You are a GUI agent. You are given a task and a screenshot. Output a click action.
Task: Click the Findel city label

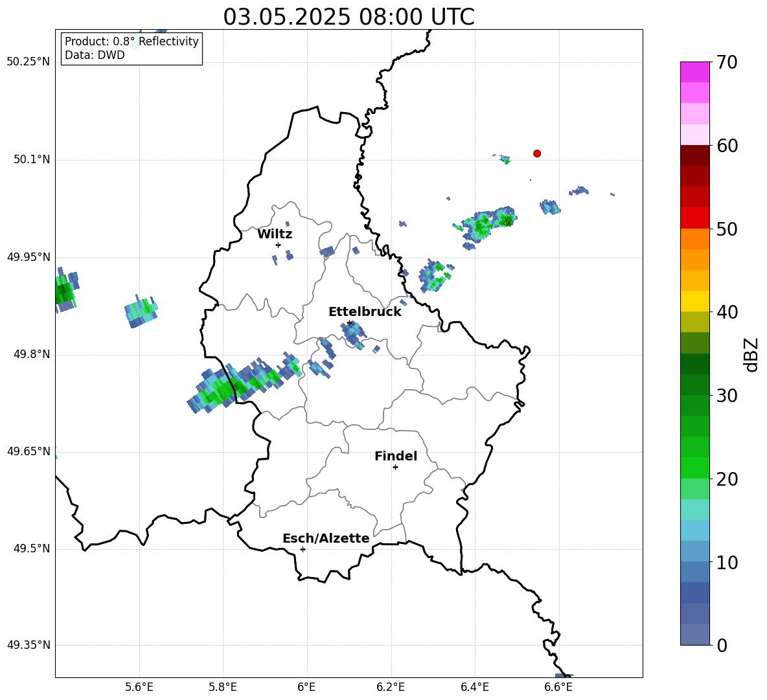pyautogui.click(x=396, y=456)
